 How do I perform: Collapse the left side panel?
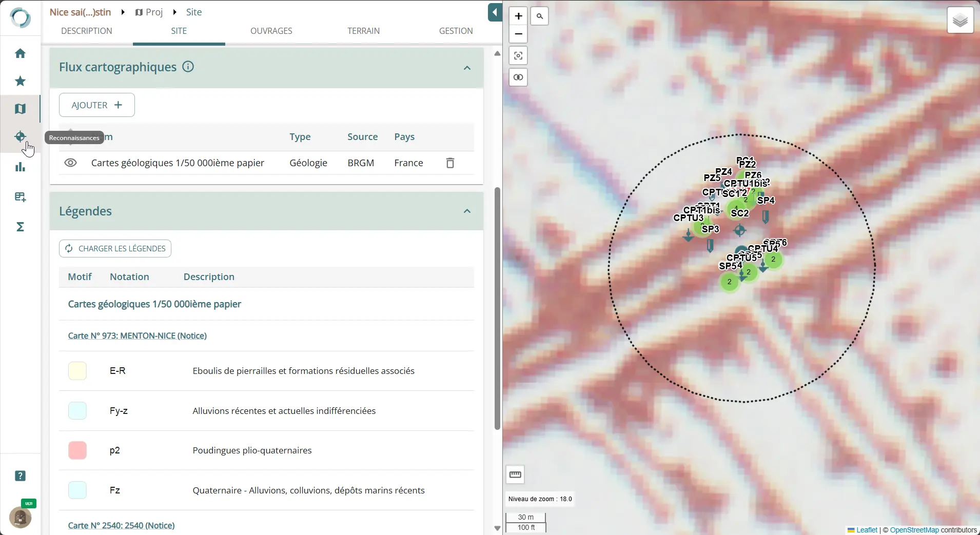click(495, 12)
